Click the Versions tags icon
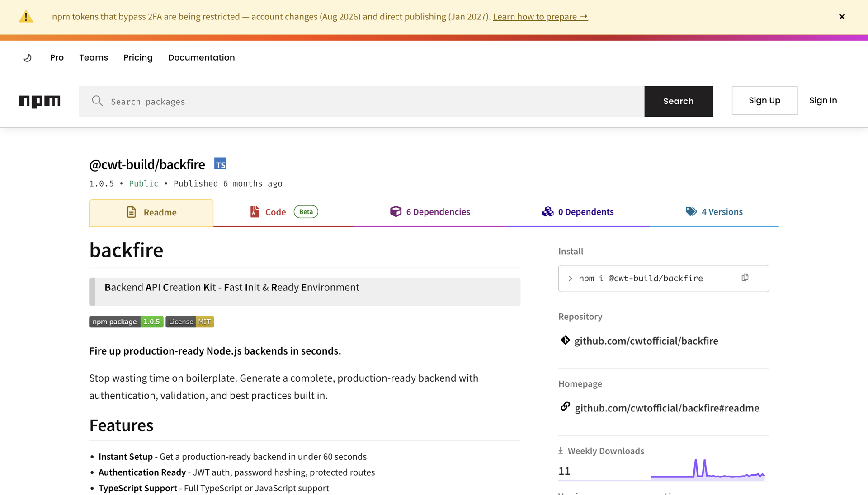This screenshot has height=495, width=868. click(691, 211)
